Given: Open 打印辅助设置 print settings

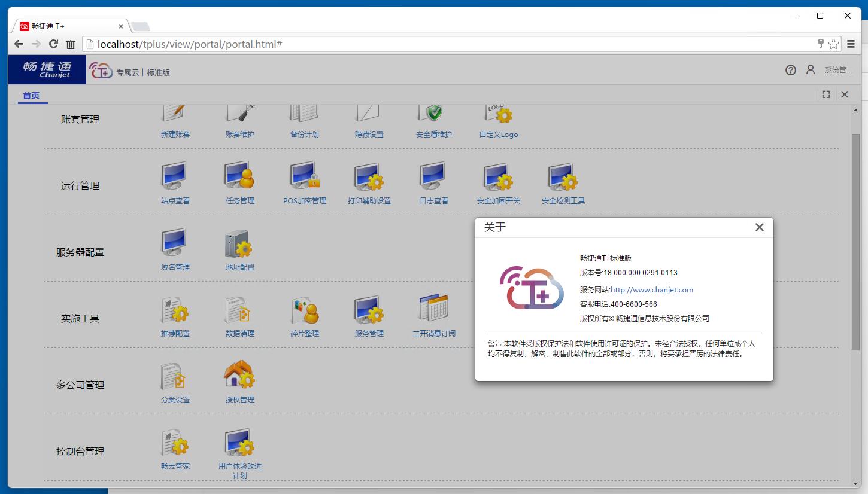Looking at the screenshot, I should (x=369, y=177).
